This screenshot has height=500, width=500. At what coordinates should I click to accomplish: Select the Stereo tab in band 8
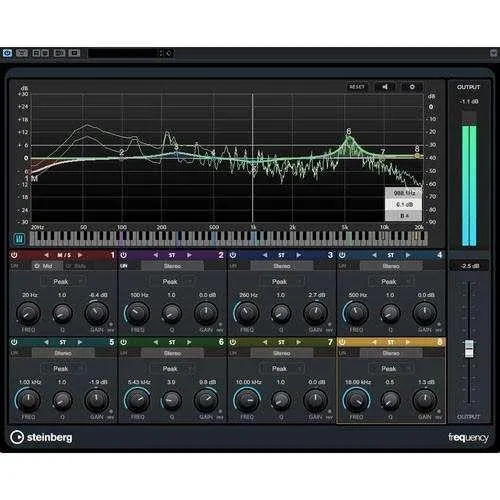(391, 353)
